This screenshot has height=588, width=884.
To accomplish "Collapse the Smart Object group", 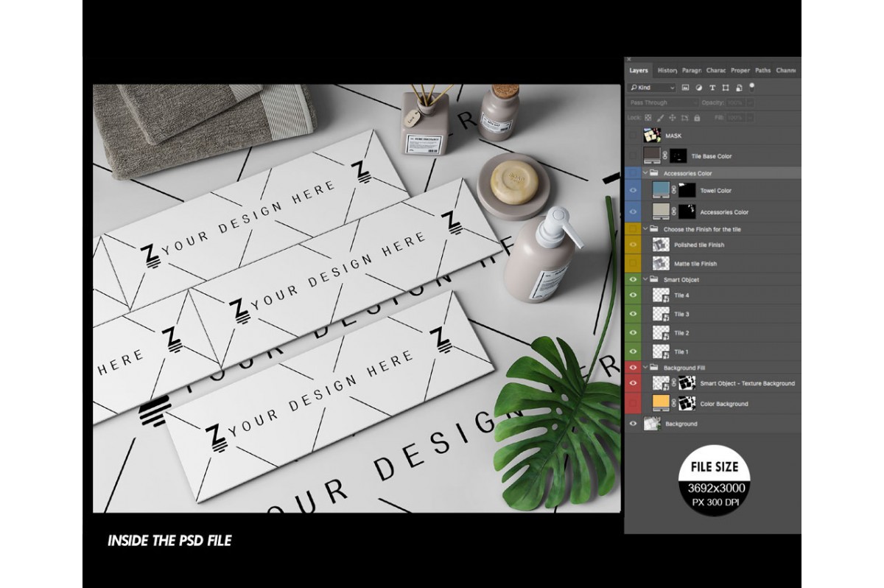I will (645, 280).
